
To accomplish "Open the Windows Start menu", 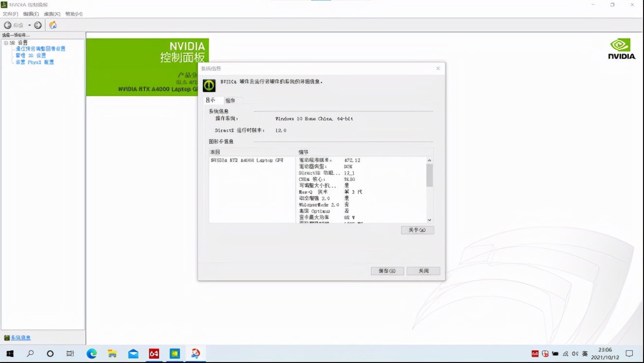I will point(10,354).
